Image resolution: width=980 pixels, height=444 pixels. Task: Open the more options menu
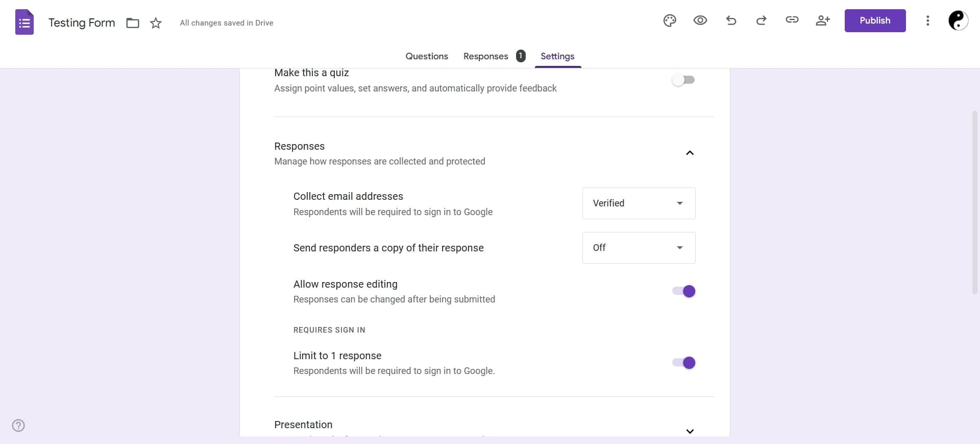(928, 20)
